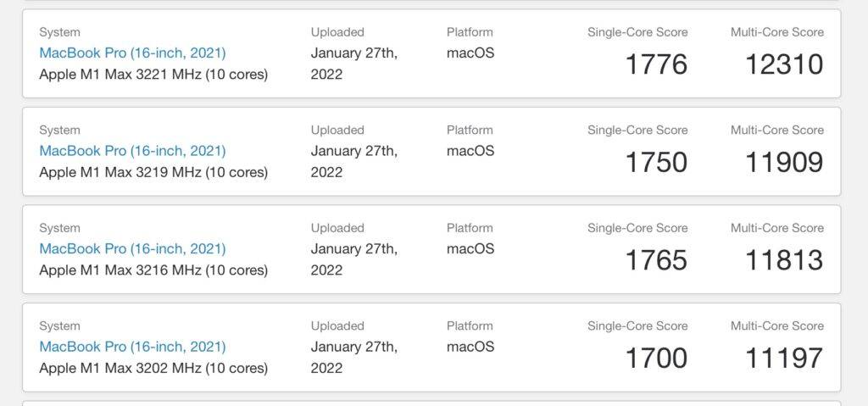Image resolution: width=868 pixels, height=406 pixels.
Task: Select the multi-core score 11909
Action: (x=784, y=162)
